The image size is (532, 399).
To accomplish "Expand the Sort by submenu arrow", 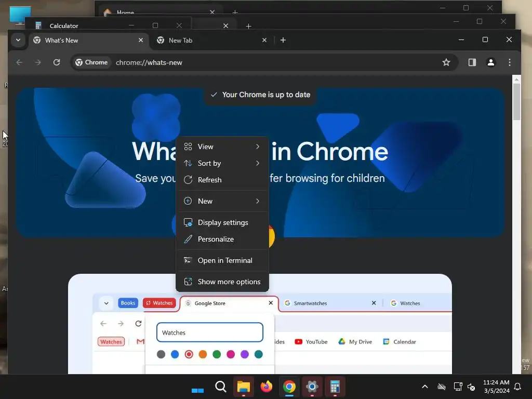I will point(258,163).
